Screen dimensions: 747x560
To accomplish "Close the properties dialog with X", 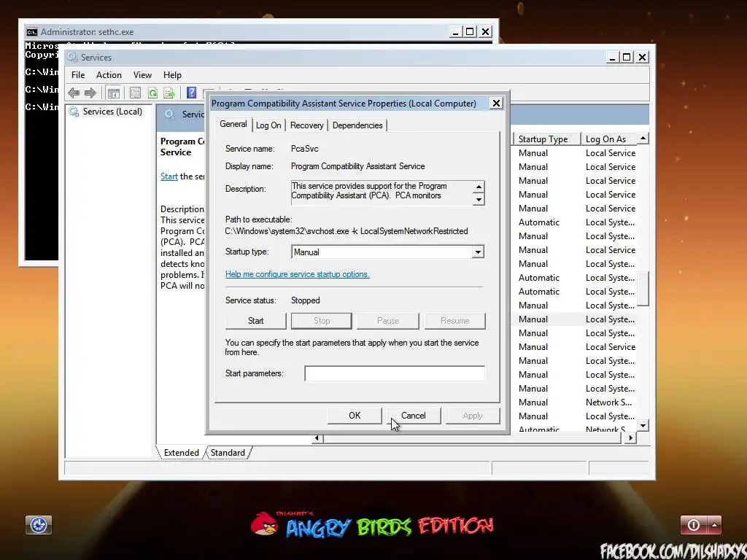I will tap(496, 104).
